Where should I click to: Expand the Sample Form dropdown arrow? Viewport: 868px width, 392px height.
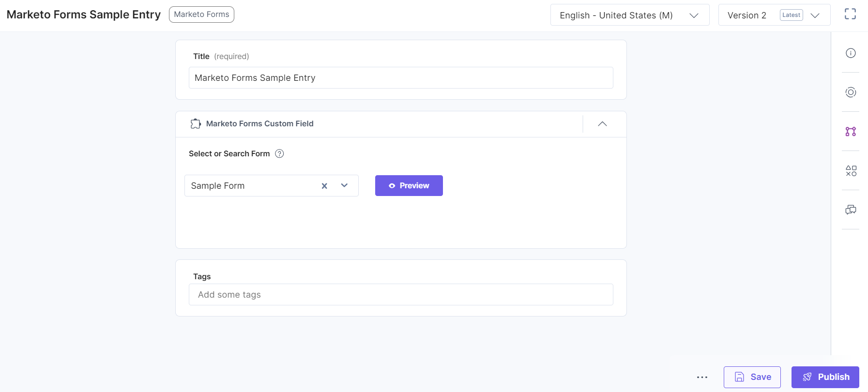point(344,185)
